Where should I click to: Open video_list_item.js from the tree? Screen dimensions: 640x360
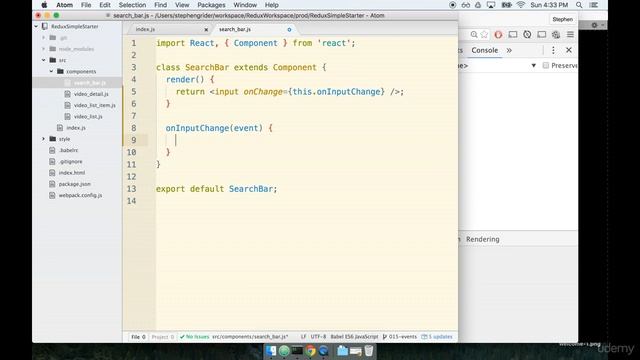[x=95, y=105]
